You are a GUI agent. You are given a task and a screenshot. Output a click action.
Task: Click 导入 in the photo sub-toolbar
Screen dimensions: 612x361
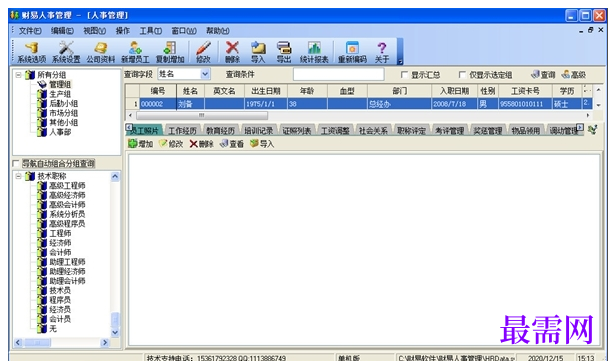point(262,144)
